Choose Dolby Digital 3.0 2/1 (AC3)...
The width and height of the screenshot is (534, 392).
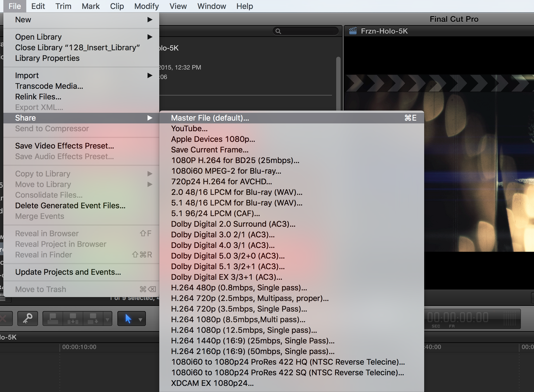coord(292,235)
